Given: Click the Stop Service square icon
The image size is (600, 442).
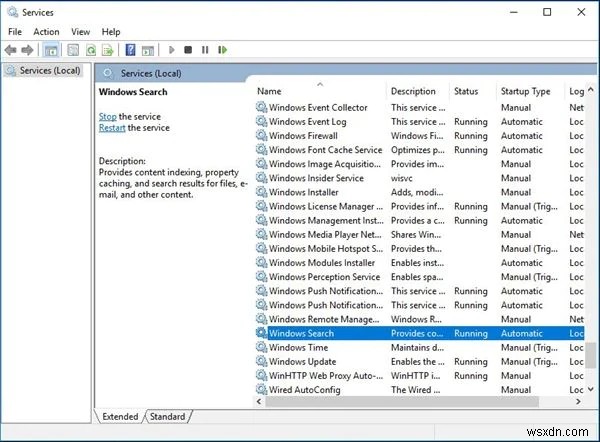Looking at the screenshot, I should 188,50.
